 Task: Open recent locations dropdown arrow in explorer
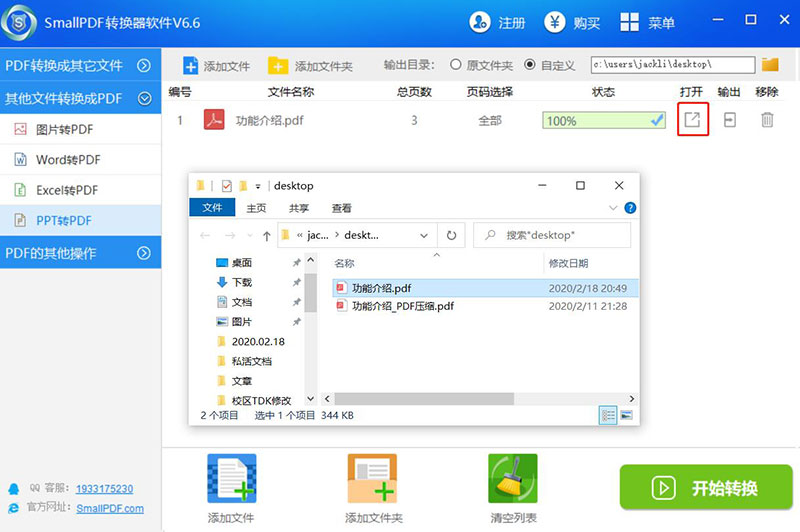(249, 236)
